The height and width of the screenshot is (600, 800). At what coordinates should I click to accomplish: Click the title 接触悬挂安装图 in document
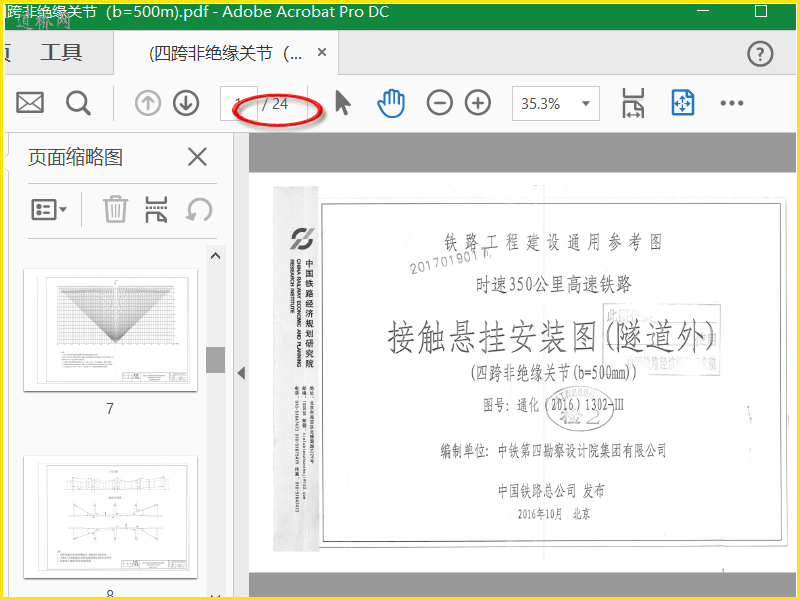[x=492, y=337]
